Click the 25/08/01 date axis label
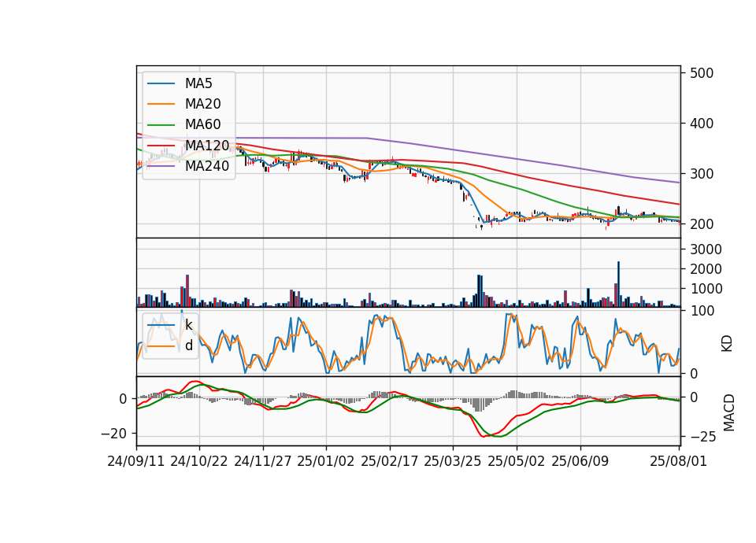Viewport: 756px width, 543px height. click(678, 461)
